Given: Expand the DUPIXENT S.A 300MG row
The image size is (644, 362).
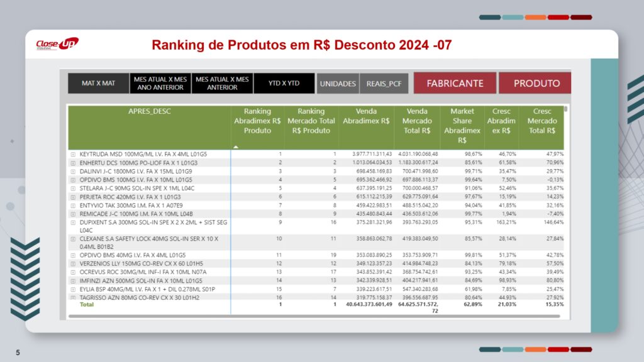Looking at the screenshot, I should click(x=73, y=222).
